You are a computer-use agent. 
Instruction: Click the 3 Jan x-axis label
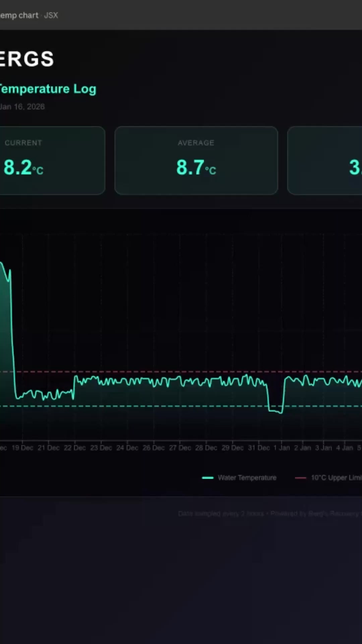click(323, 448)
